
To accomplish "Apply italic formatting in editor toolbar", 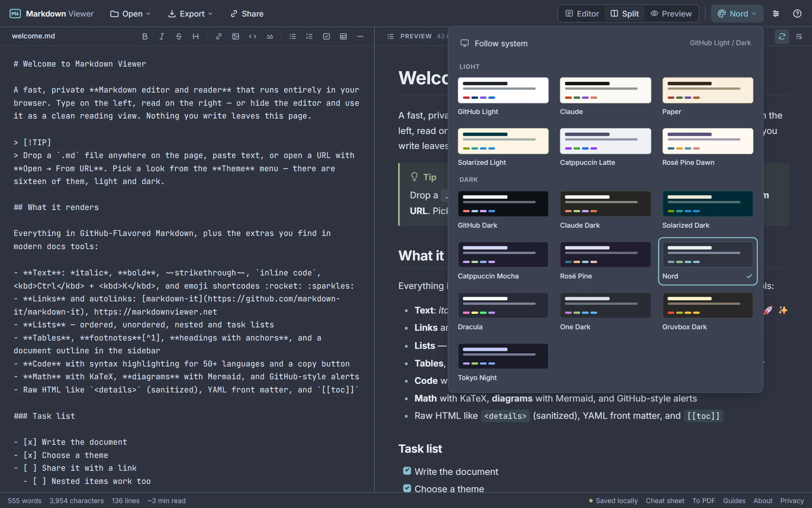I will (162, 37).
